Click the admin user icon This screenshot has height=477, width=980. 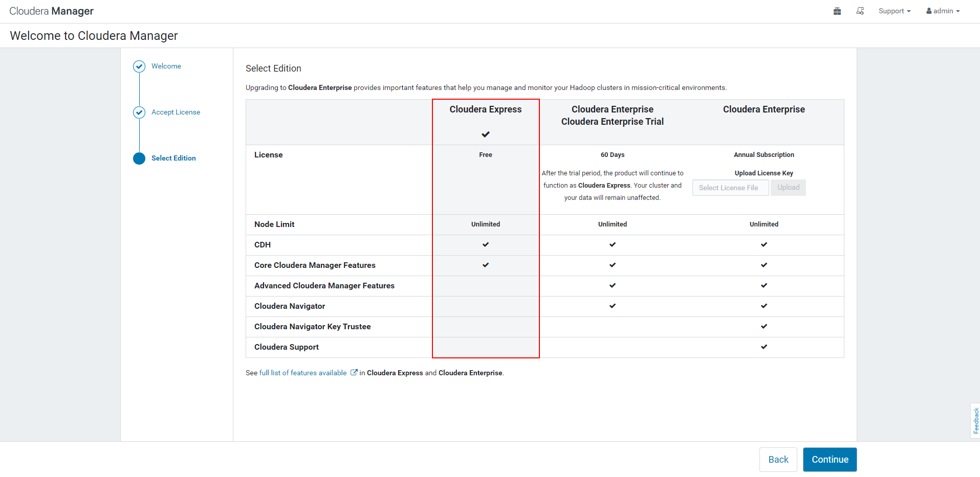click(x=929, y=11)
